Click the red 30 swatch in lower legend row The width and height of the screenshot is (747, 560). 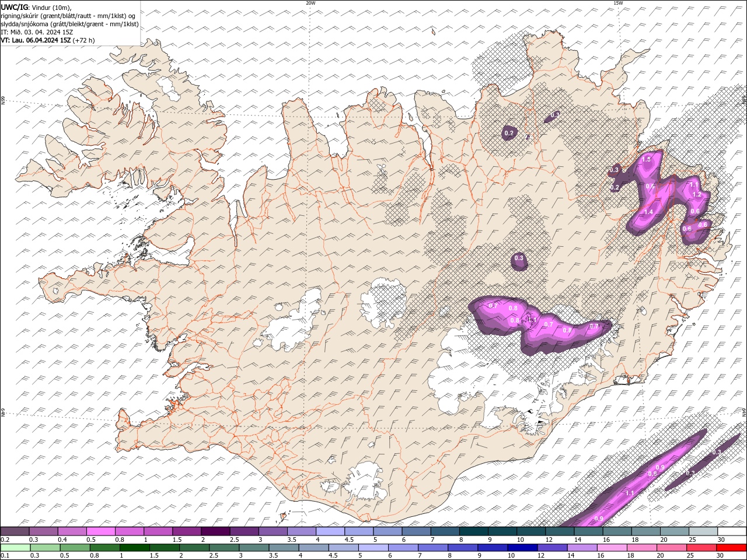(731, 548)
